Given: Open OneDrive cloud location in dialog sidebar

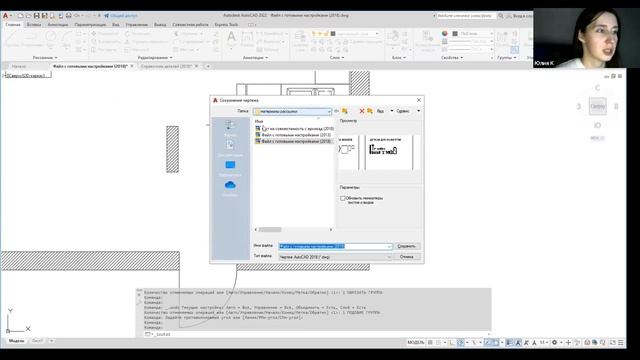Looking at the screenshot, I should (230, 188).
